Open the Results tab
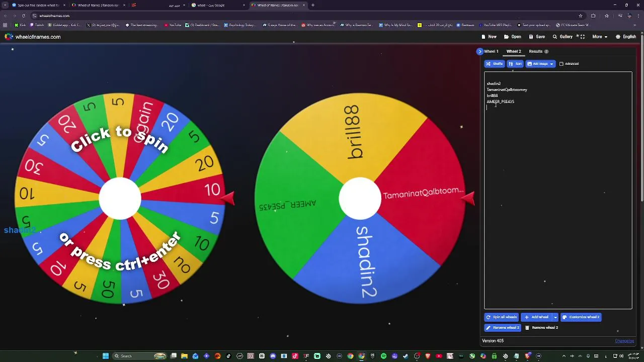This screenshot has height=362, width=644. 538,51
